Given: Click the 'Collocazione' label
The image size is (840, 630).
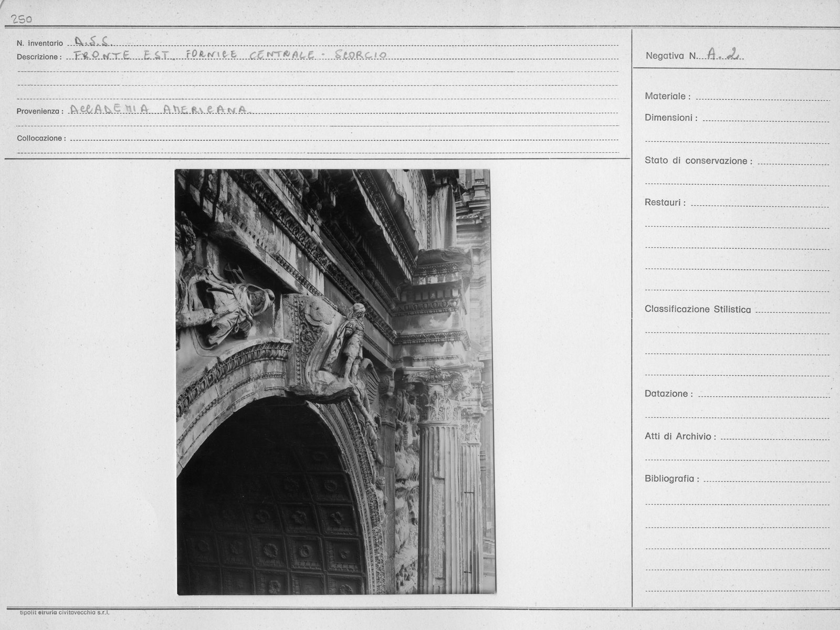Looking at the screenshot, I should pyautogui.click(x=41, y=139).
